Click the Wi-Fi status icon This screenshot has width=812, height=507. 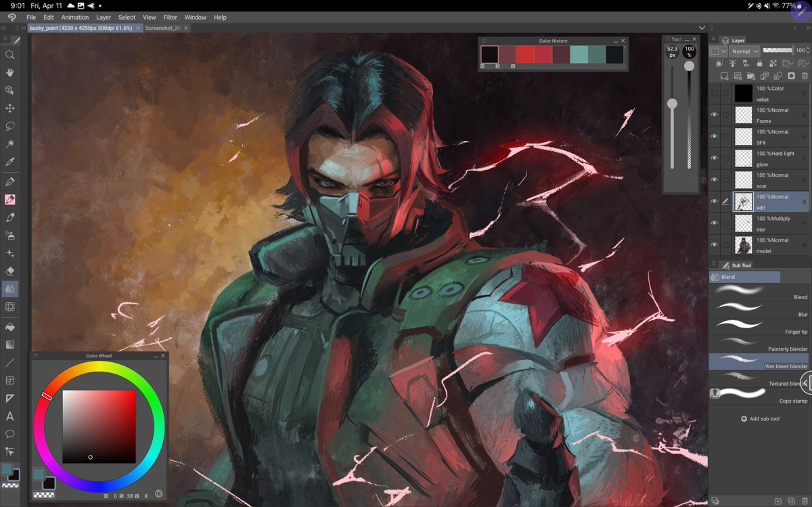click(775, 5)
